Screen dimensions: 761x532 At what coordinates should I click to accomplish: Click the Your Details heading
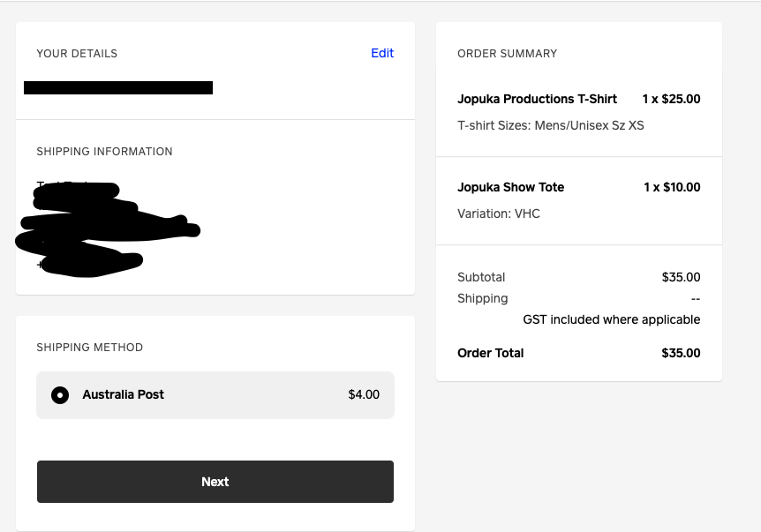(77, 54)
